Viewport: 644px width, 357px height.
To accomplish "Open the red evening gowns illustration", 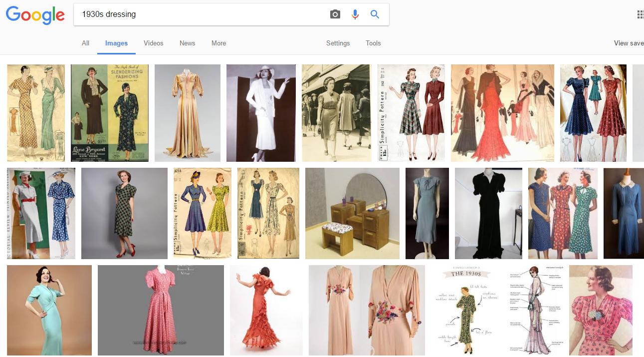I will click(502, 113).
